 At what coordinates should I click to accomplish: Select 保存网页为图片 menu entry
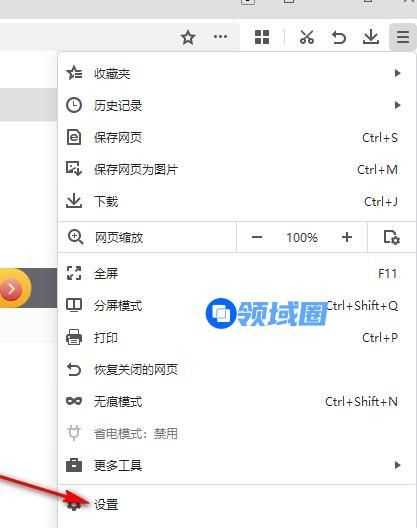click(x=237, y=169)
